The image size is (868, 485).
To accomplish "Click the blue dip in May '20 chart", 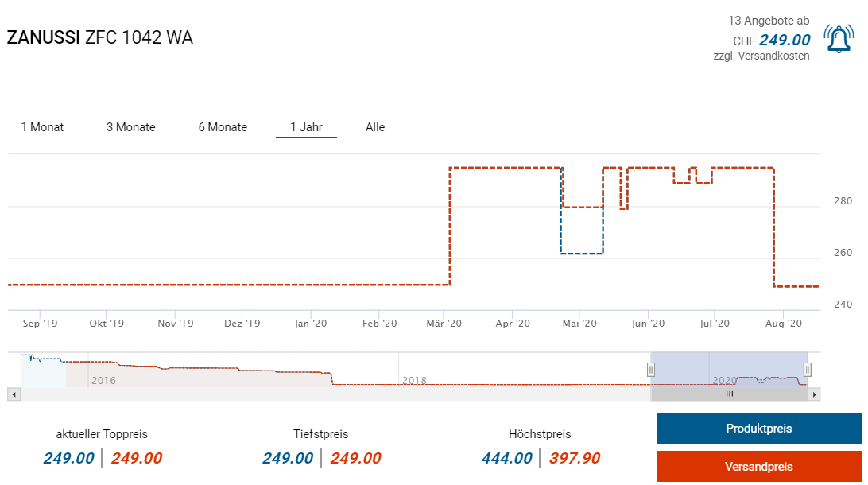I will 583,253.
